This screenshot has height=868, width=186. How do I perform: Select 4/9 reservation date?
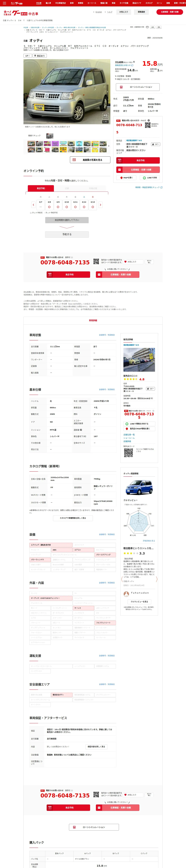[58, 205]
